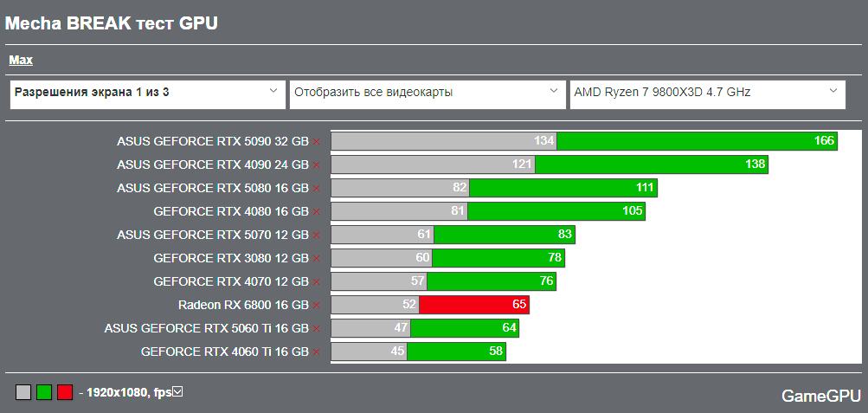Click the GEFORCE RTX 3080 12 GB label
This screenshot has height=413, width=868.
231,259
